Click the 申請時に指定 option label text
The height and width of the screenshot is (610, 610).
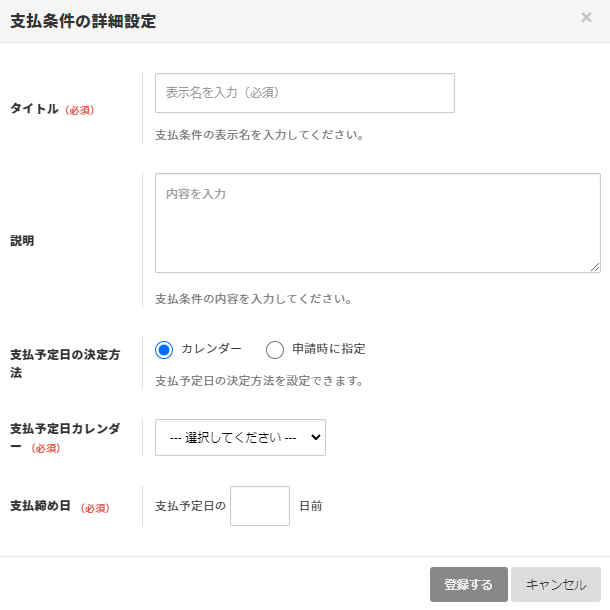tap(329, 349)
